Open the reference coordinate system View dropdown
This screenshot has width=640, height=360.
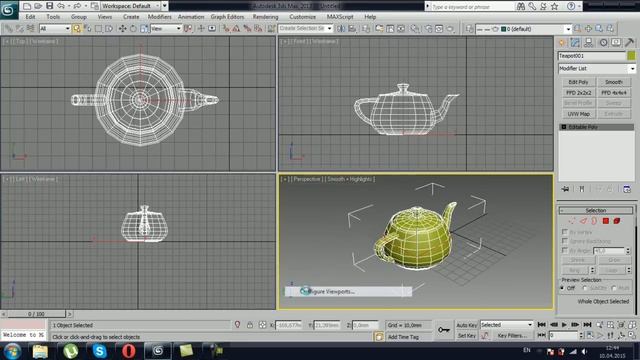pos(166,29)
